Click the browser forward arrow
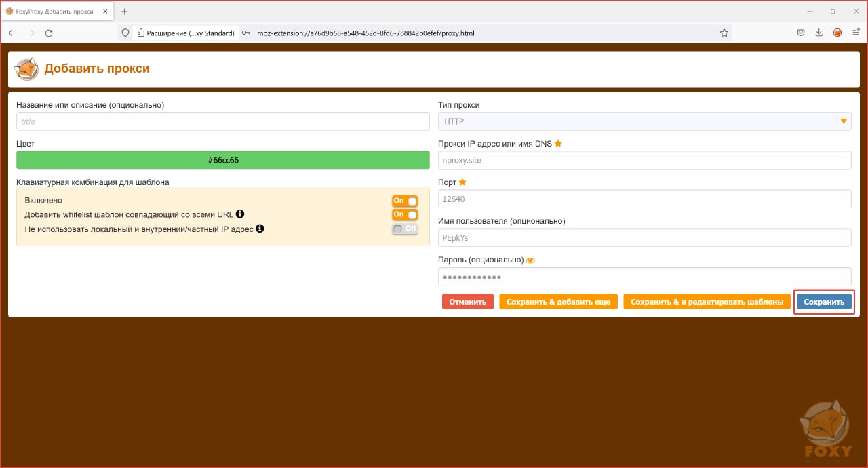This screenshot has width=868, height=468. pyautogui.click(x=31, y=33)
